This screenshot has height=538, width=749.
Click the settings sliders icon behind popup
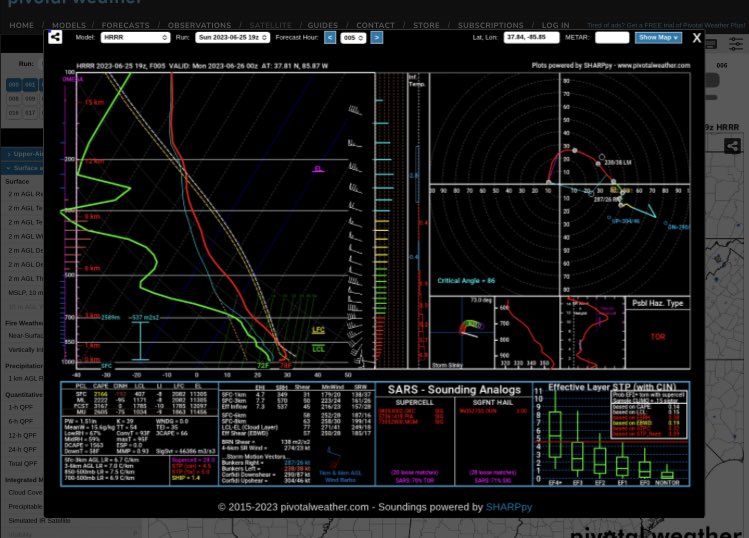(x=736, y=44)
